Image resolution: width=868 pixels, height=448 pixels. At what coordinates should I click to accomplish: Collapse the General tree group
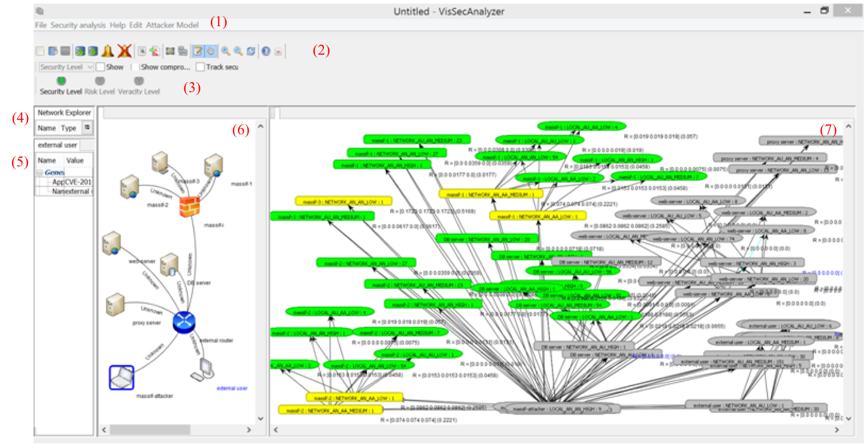[40, 172]
